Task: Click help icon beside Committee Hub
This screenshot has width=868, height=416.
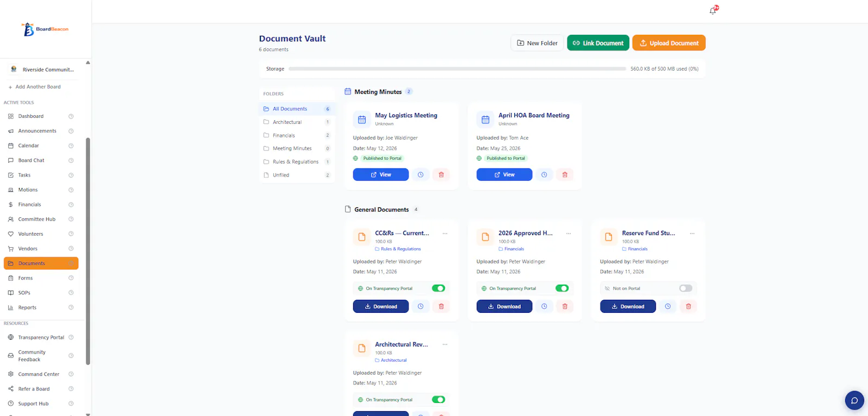Action: [71, 219]
